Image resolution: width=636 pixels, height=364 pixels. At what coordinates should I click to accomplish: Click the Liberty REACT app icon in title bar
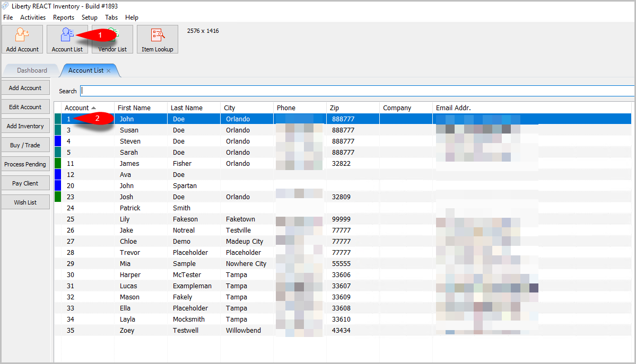click(5, 6)
